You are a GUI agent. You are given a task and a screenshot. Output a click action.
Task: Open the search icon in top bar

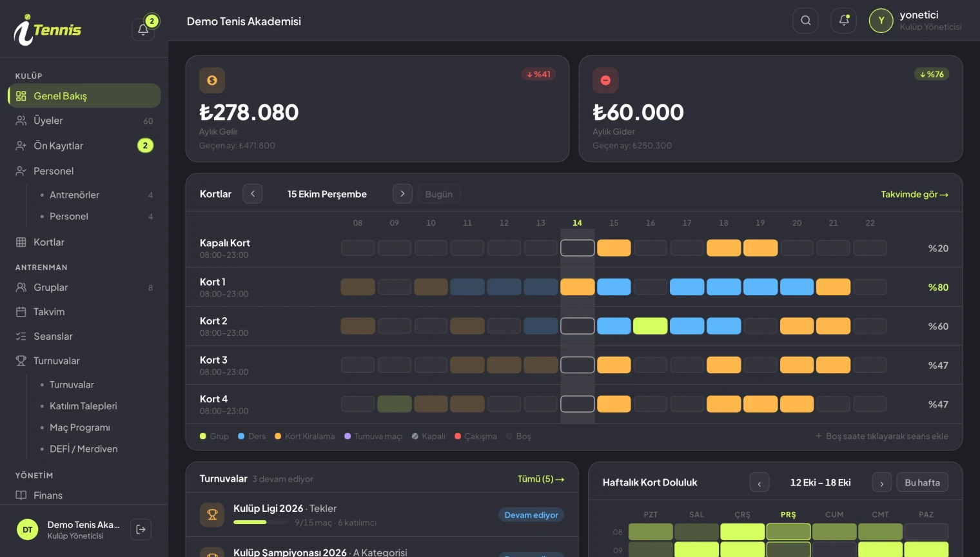(x=805, y=21)
